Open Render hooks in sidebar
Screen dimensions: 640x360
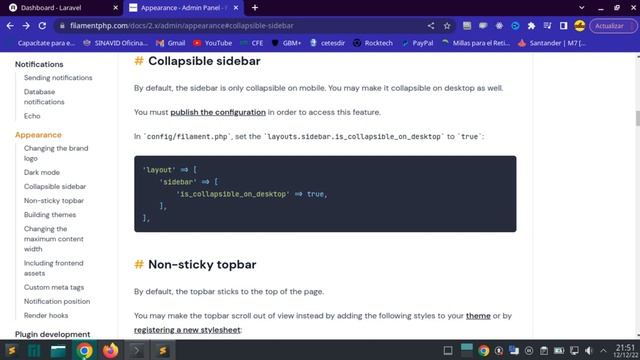[x=46, y=316]
